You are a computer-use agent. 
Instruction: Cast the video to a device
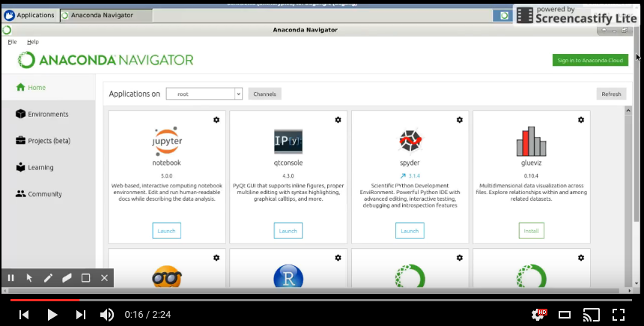592,315
